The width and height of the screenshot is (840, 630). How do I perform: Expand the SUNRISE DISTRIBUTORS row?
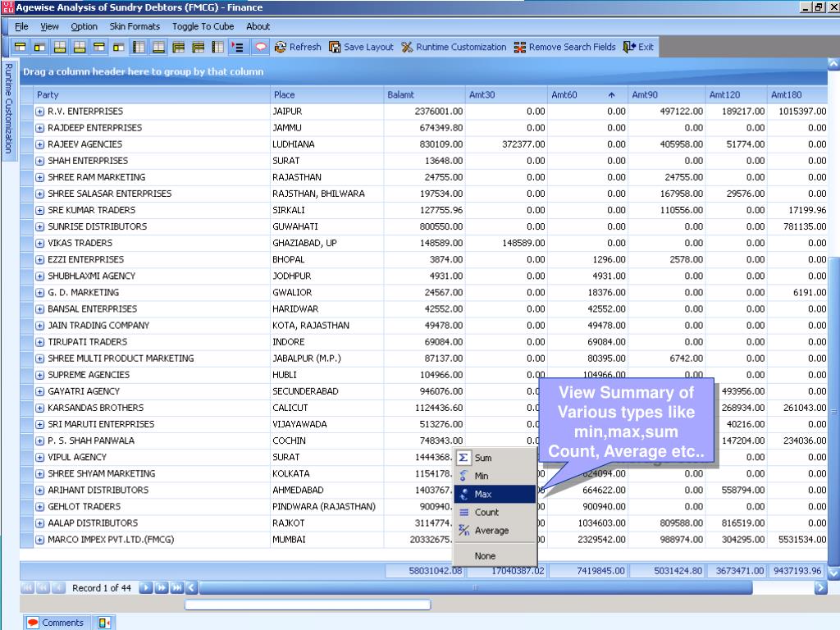coord(39,226)
